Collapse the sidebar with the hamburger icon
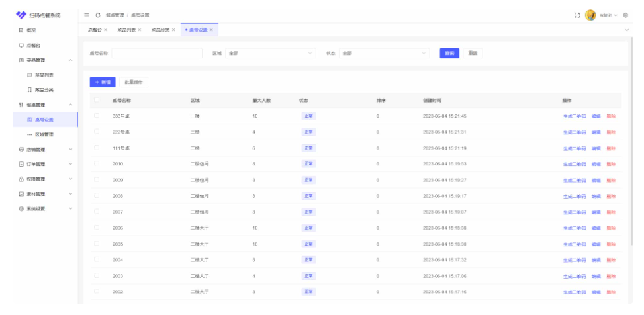Image resolution: width=644 pixels, height=315 pixels. 87,15
